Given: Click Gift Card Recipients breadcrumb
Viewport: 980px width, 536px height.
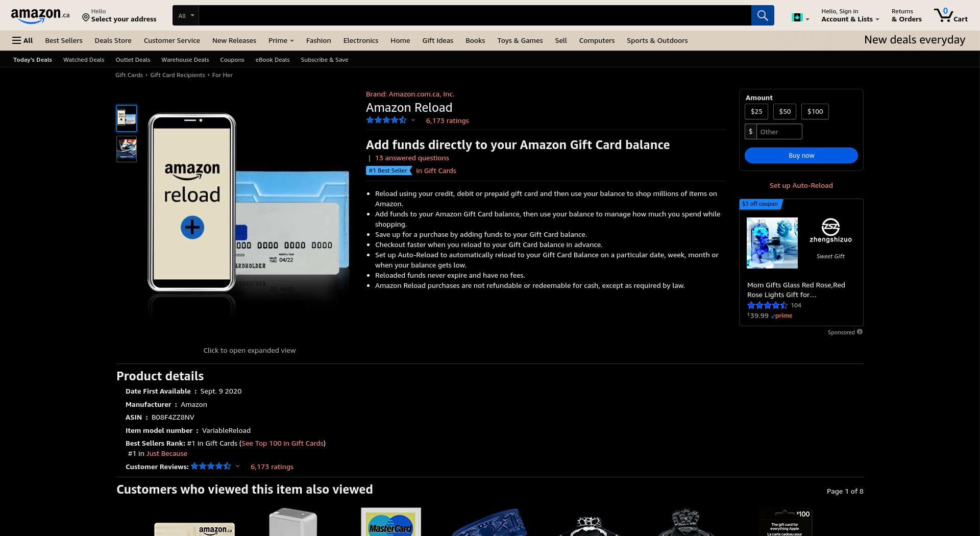Looking at the screenshot, I should click(178, 75).
